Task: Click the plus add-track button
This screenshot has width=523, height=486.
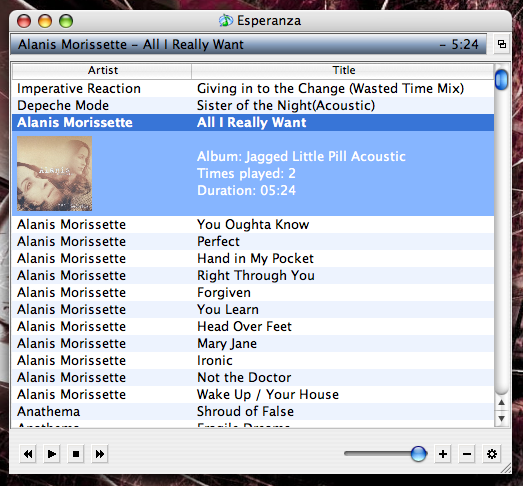Action: pos(443,454)
